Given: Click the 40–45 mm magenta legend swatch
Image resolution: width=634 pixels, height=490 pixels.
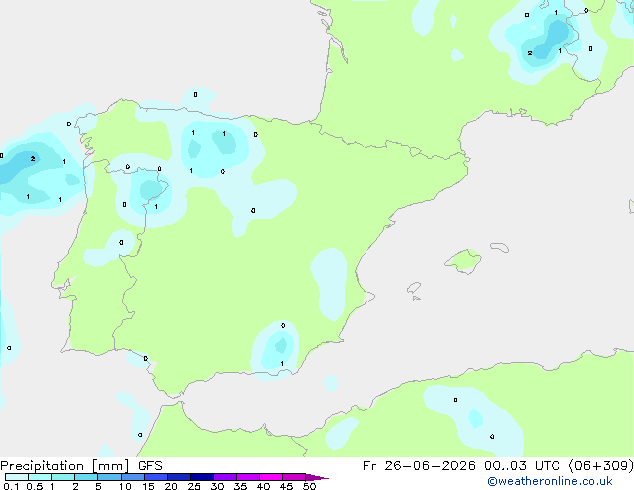Looking at the screenshot, I should pos(271,477).
